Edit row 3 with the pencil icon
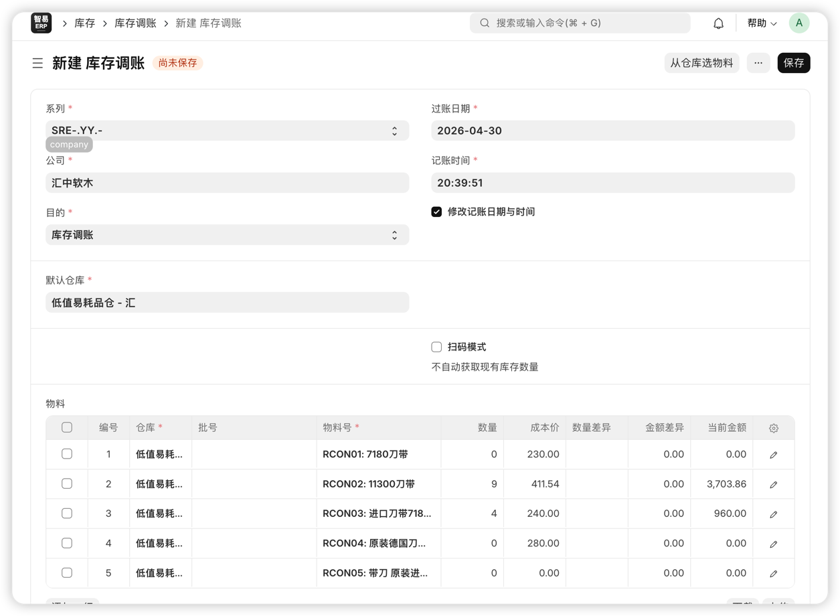The image size is (840, 616). pyautogui.click(x=774, y=514)
